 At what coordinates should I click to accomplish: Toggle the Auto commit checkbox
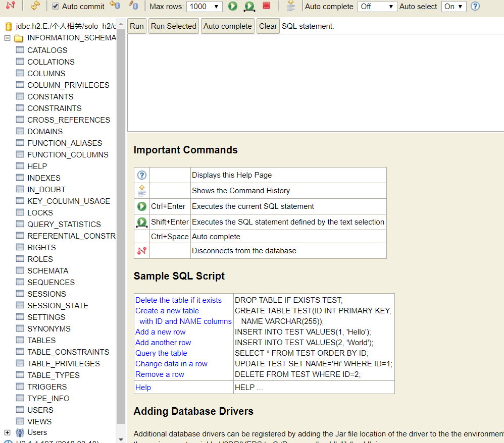pos(56,7)
